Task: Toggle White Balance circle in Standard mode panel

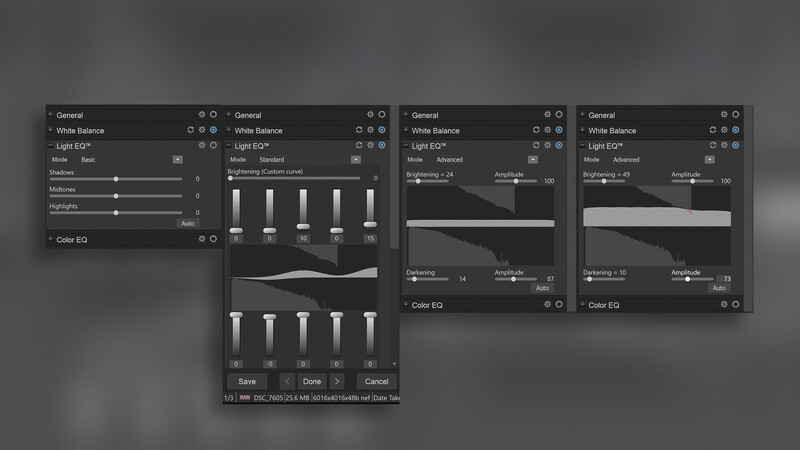Action: 382,130
